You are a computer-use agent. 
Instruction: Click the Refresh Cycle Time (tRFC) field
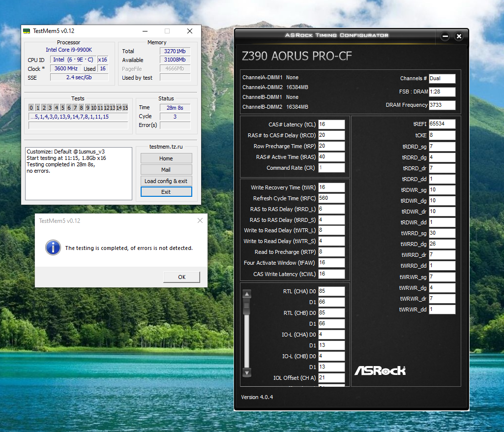(x=331, y=198)
